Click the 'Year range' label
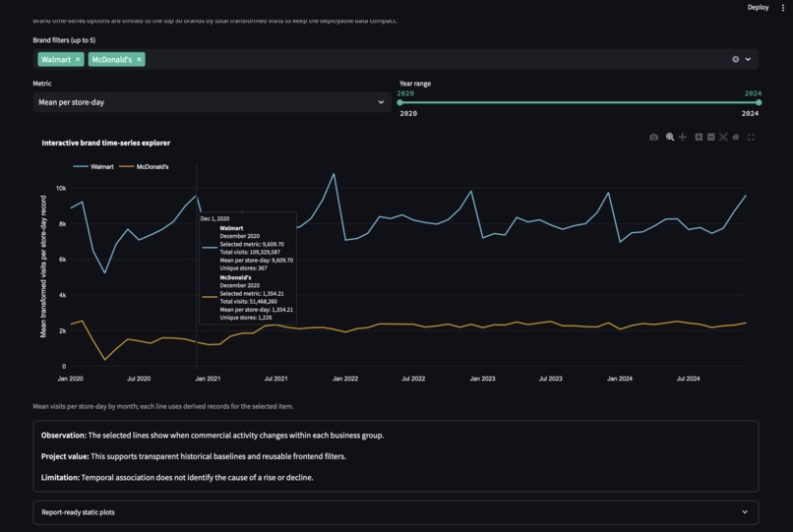 (415, 84)
